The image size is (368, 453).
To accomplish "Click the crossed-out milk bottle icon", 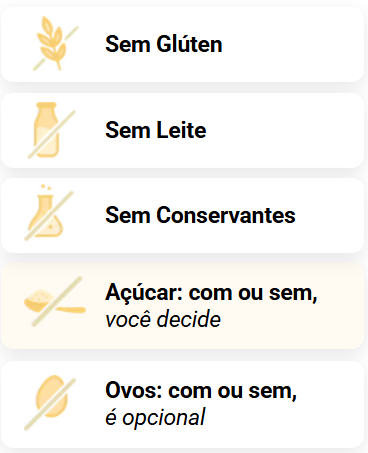I will click(52, 130).
